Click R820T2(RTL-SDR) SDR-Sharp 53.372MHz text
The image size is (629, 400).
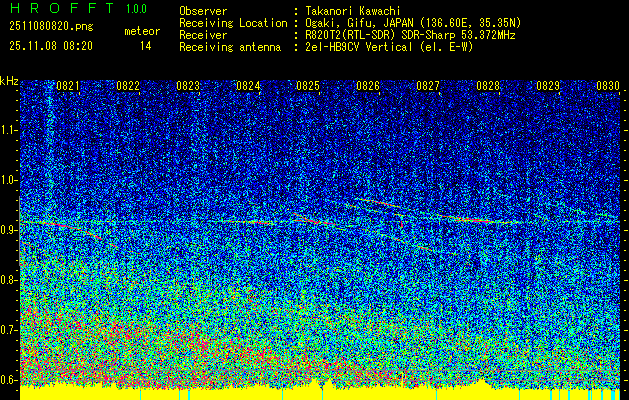tap(410, 35)
